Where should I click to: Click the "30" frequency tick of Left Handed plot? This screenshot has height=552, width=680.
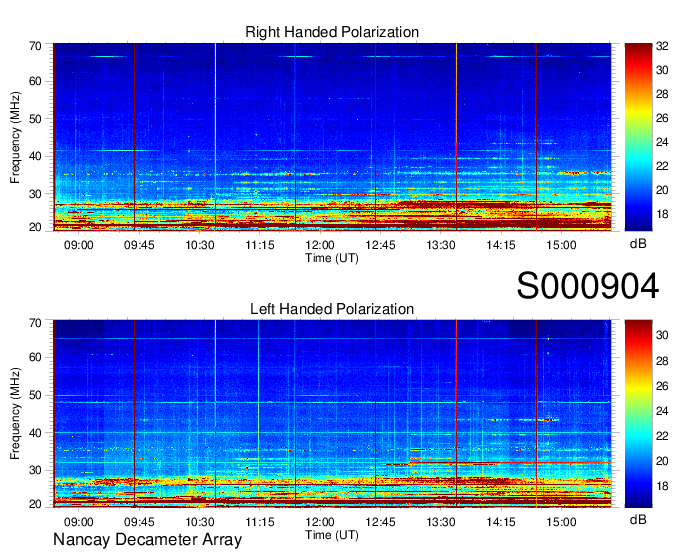pos(35,470)
